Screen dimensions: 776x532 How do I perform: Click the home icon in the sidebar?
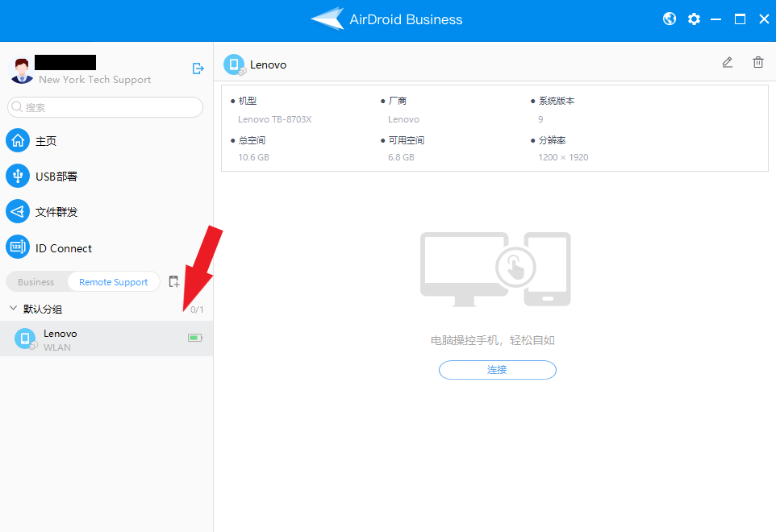(18, 141)
